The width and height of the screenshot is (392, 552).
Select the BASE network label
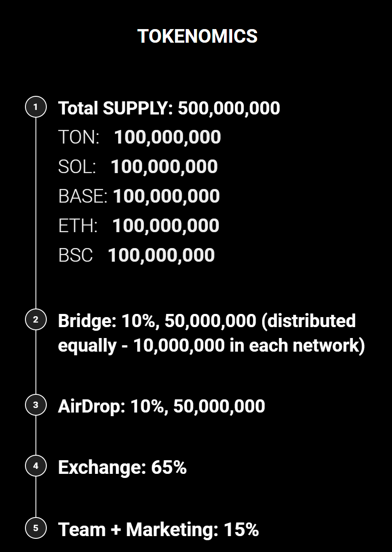click(82, 196)
